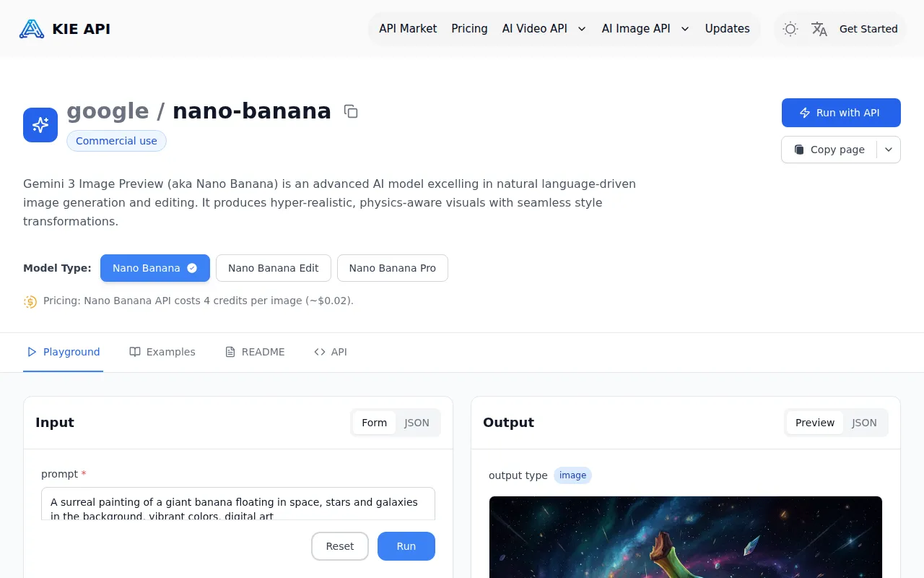Image resolution: width=924 pixels, height=578 pixels.
Task: Expand the AI Video API dropdown
Action: (x=582, y=29)
